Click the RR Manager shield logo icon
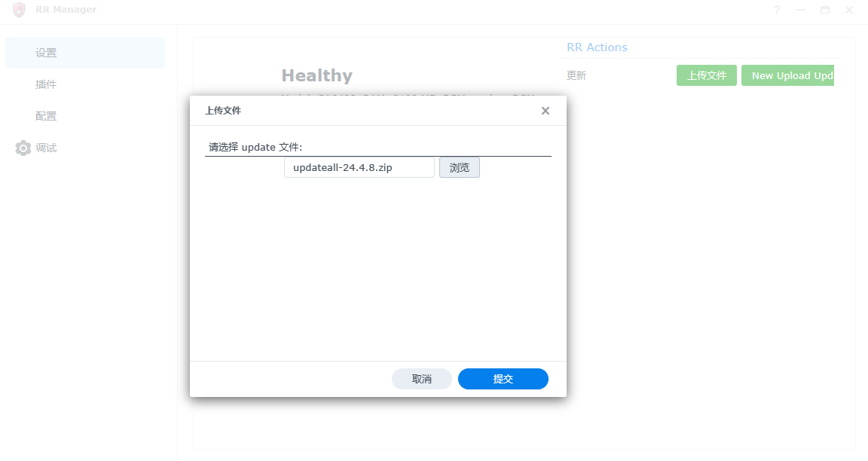The image size is (868, 461). point(19,11)
